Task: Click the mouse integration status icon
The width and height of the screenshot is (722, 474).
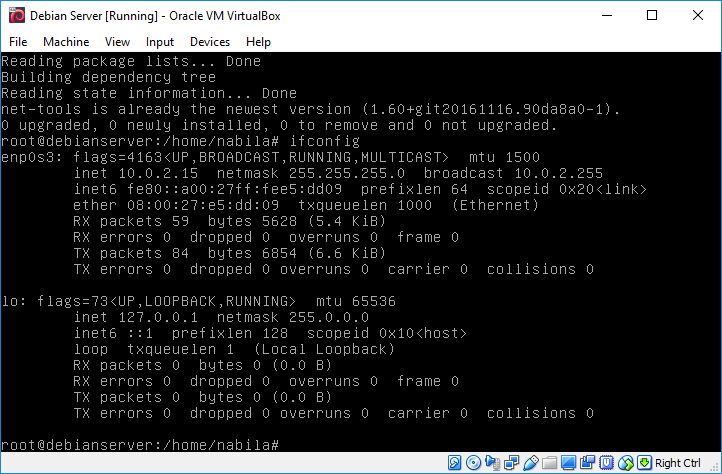Action: [625, 462]
